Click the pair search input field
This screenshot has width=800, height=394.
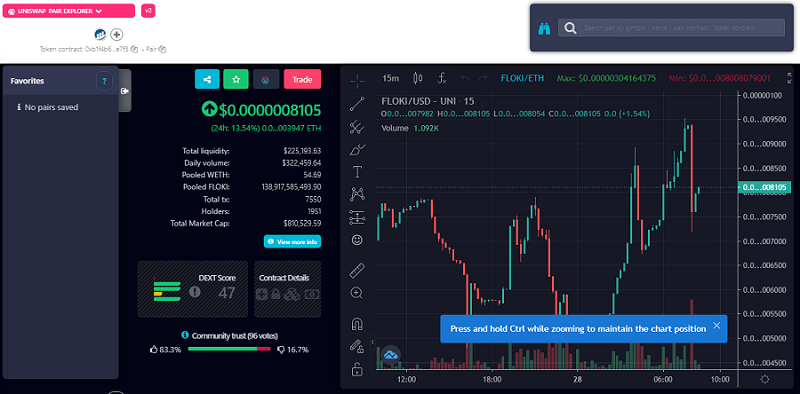(671, 28)
